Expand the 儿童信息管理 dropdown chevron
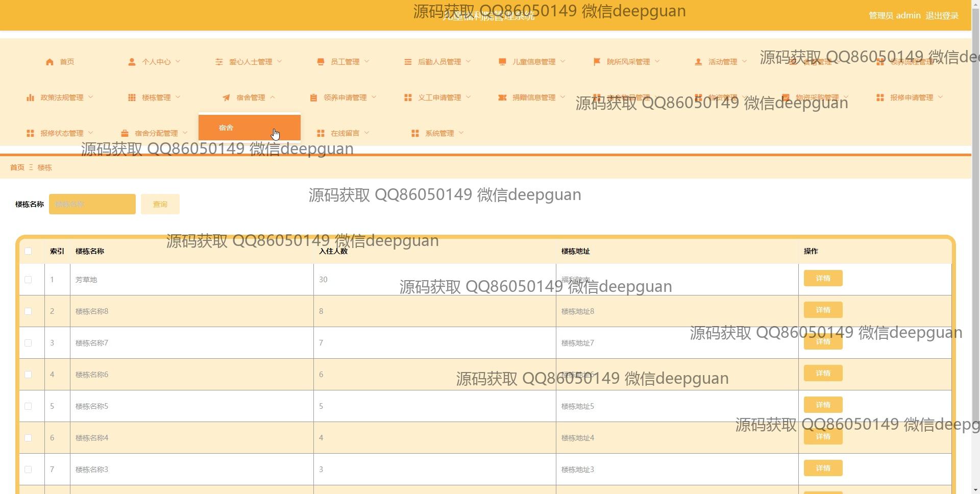The height and width of the screenshot is (494, 980). pos(563,62)
